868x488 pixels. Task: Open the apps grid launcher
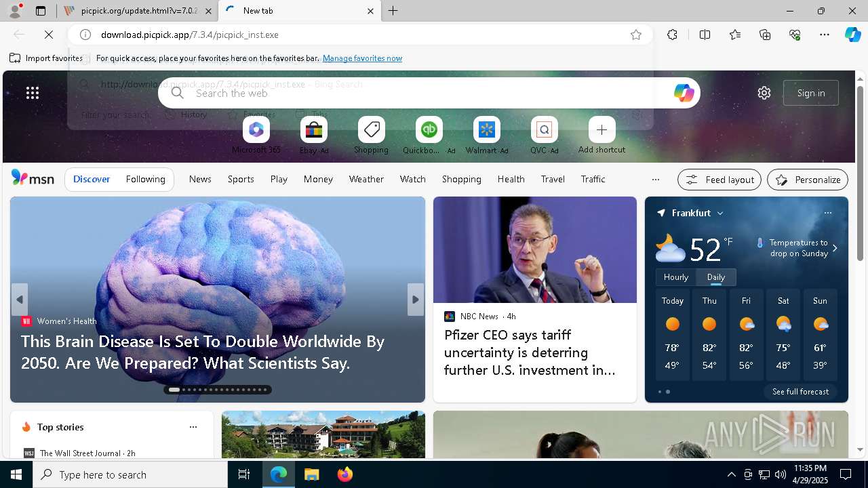33,93
